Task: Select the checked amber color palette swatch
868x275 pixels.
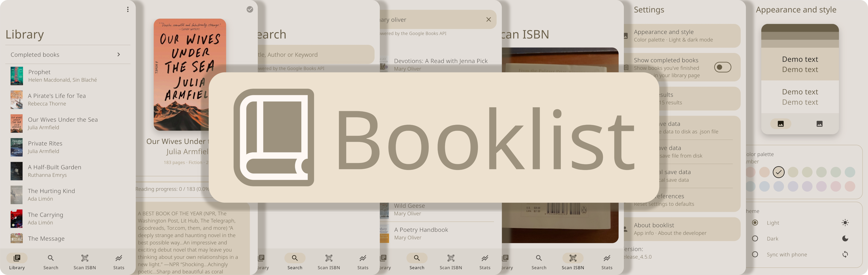Action: point(778,172)
